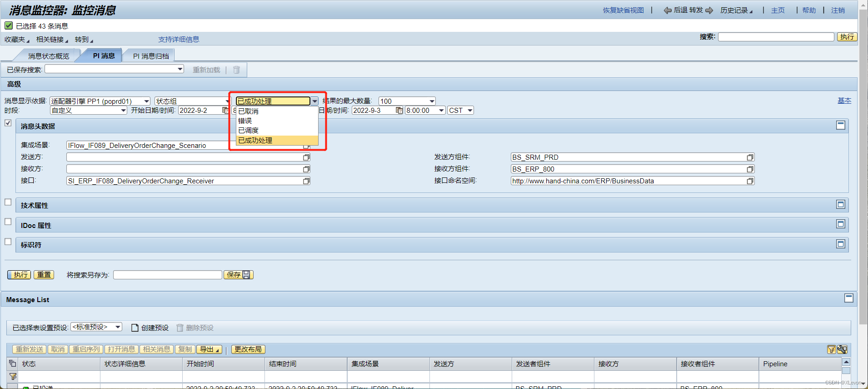This screenshot has height=389, width=868.
Task: Click the table settings icon in toolbar
Action: [x=842, y=349]
